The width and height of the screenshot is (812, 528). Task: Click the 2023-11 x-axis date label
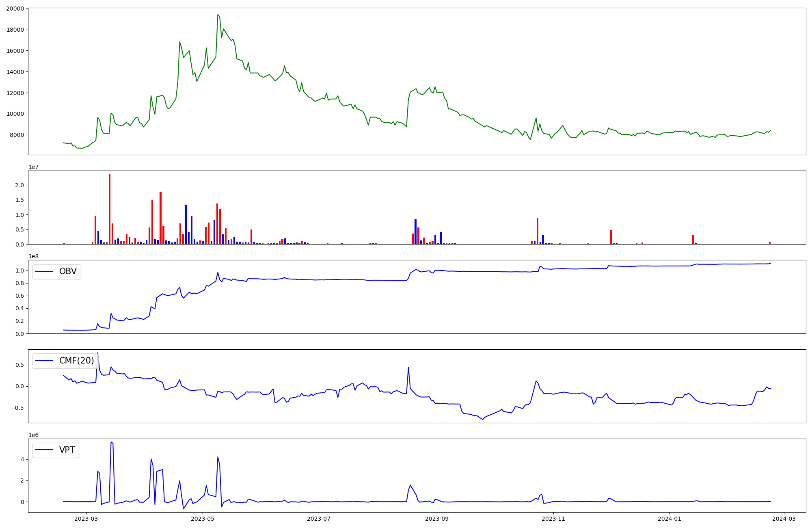coord(553,519)
